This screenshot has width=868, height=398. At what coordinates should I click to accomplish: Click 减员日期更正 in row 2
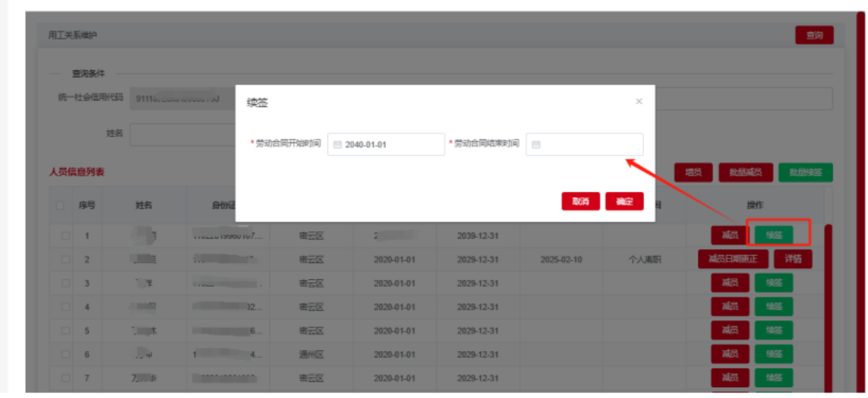732,259
